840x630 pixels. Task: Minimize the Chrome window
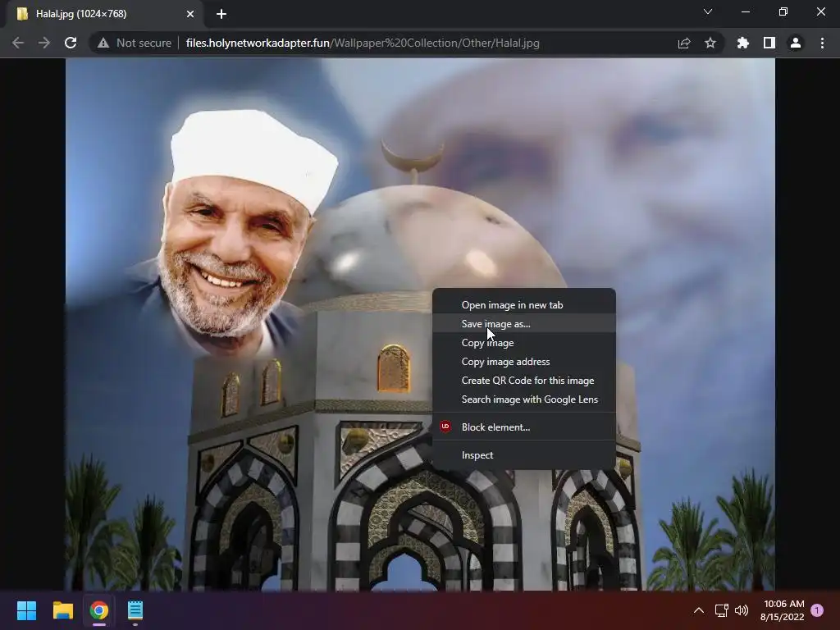745,11
